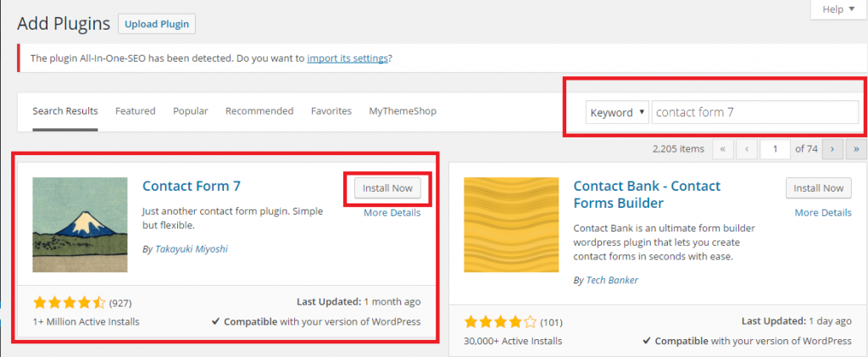This screenshot has height=357, width=868.
Task: Click the plugin search field
Action: 755,113
